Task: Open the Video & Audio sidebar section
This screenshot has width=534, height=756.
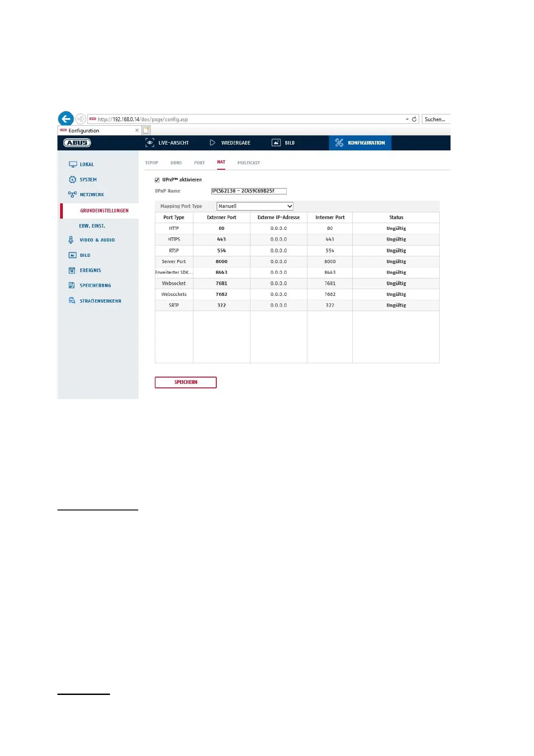Action: 97,240
